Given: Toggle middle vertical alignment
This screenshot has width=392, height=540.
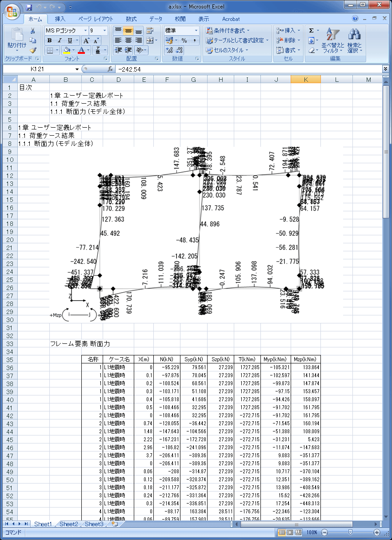Looking at the screenshot, I should click(x=128, y=31).
